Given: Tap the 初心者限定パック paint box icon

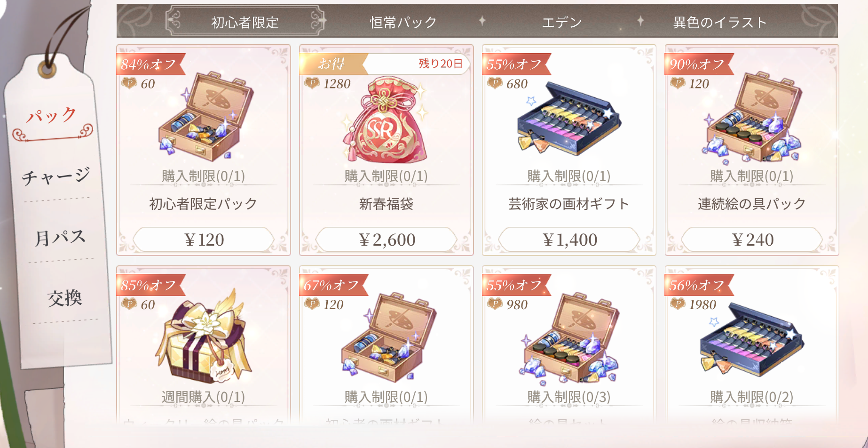Looking at the screenshot, I should [205, 117].
